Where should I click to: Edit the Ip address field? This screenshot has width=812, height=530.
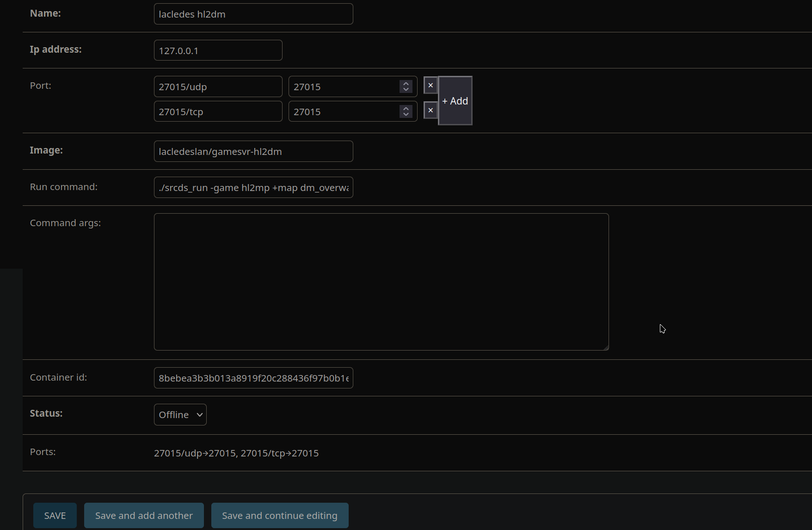coord(218,50)
